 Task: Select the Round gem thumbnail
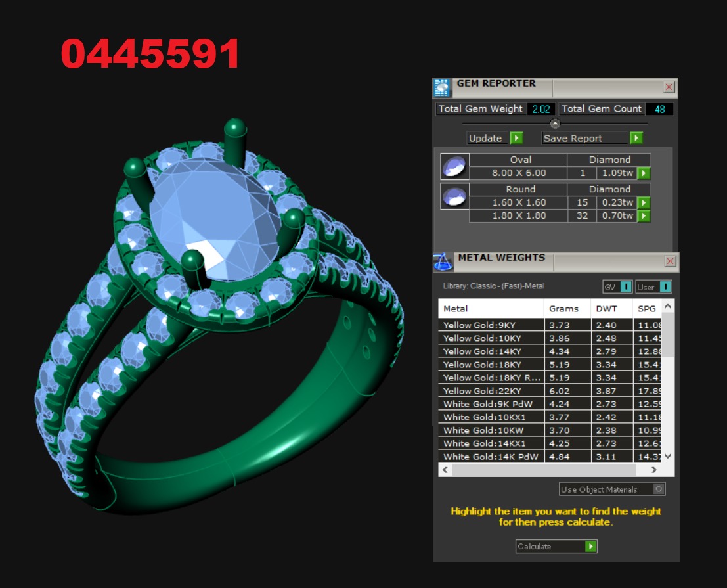[x=454, y=196]
